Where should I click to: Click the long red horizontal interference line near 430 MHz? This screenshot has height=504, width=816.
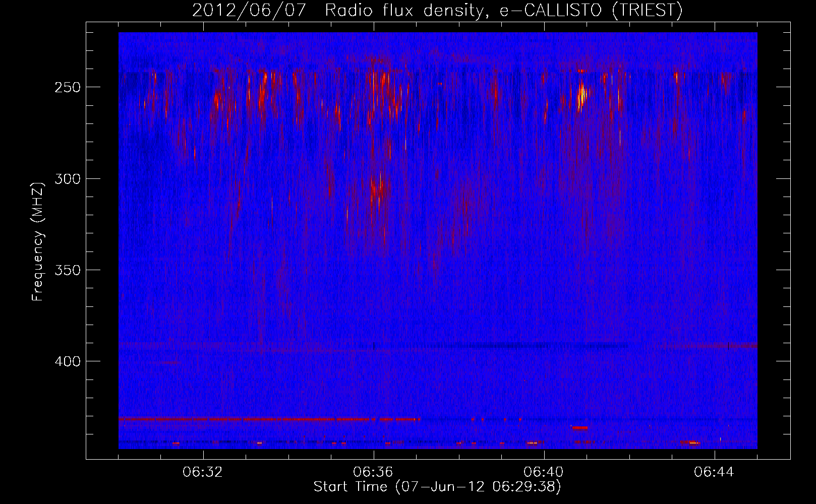(x=269, y=419)
